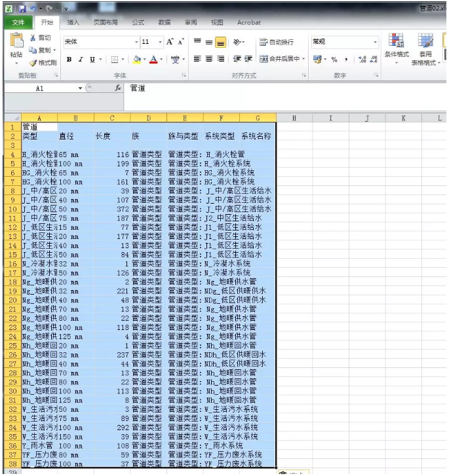Click the accounting number format icon

click(317, 59)
